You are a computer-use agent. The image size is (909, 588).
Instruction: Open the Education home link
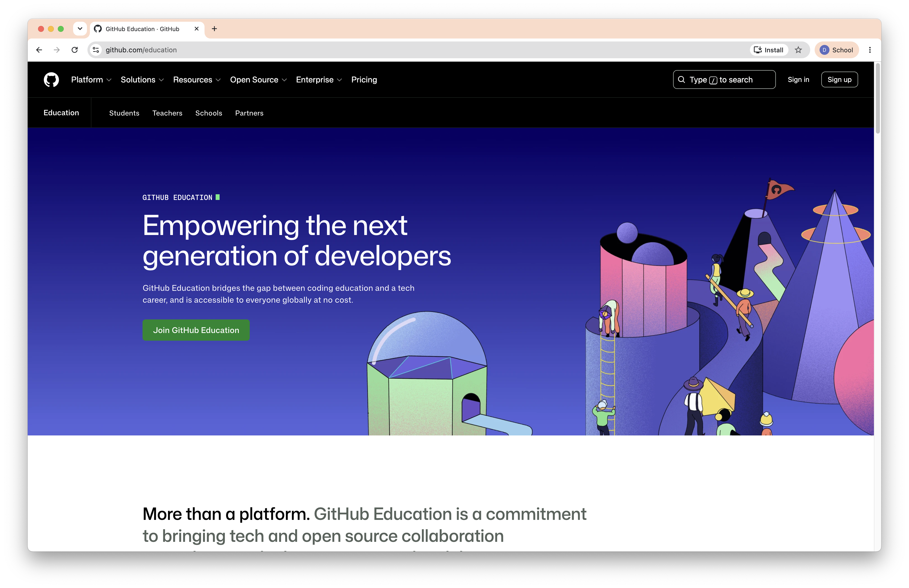tap(61, 113)
